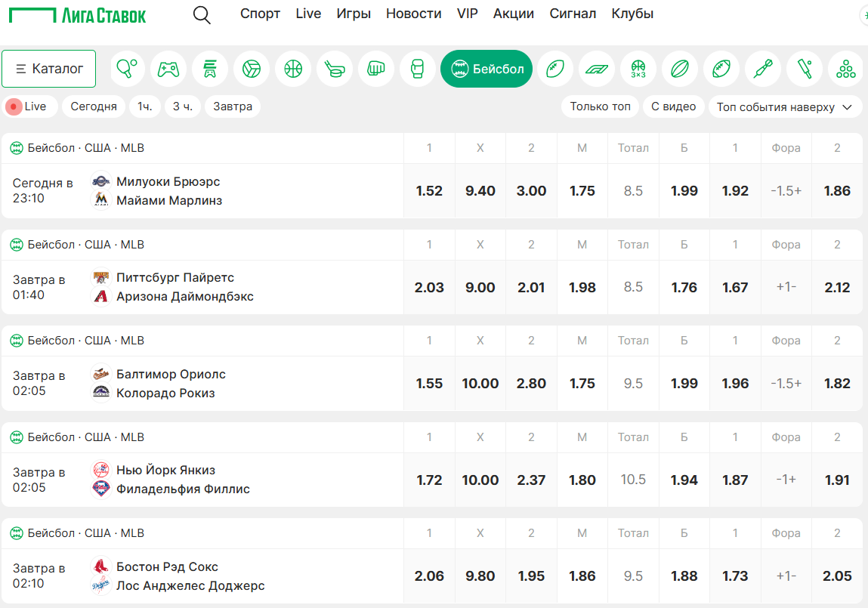Toggle the 1ч. time filter
Viewport: 868px width, 608px height.
145,106
